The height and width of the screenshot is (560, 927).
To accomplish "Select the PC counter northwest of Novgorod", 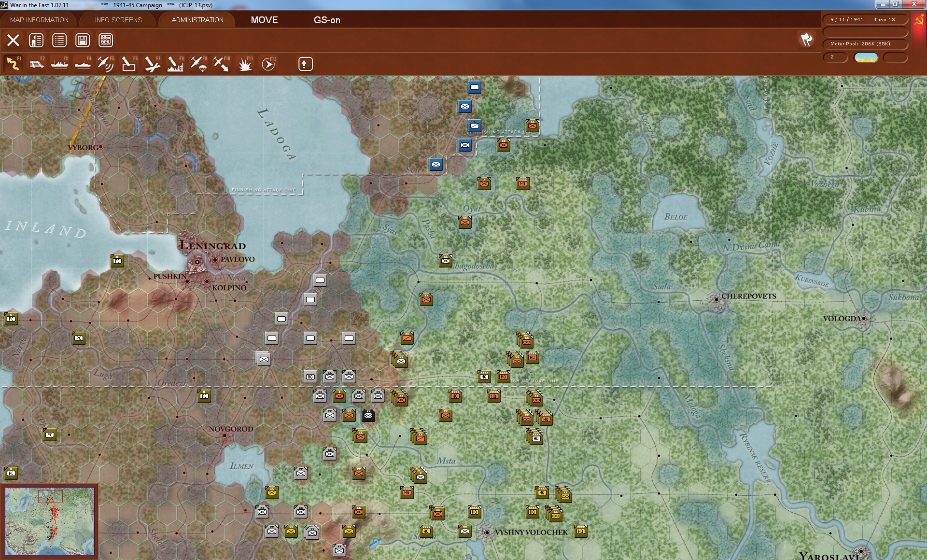I will click(204, 396).
